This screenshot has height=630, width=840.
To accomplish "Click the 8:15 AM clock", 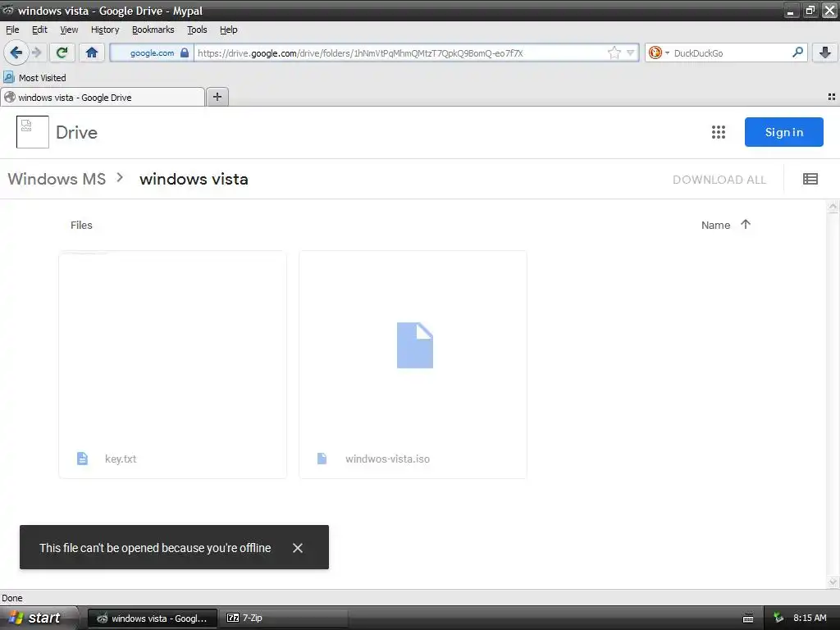I will [x=810, y=618].
